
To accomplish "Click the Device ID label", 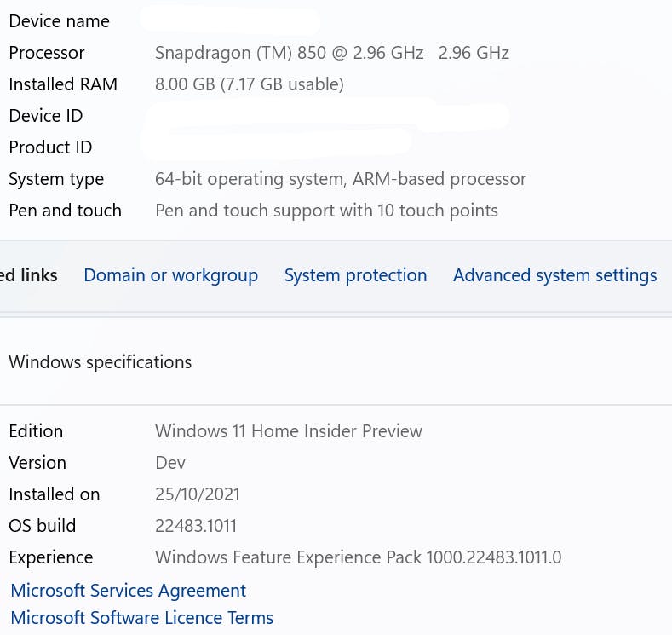I will 46,116.
